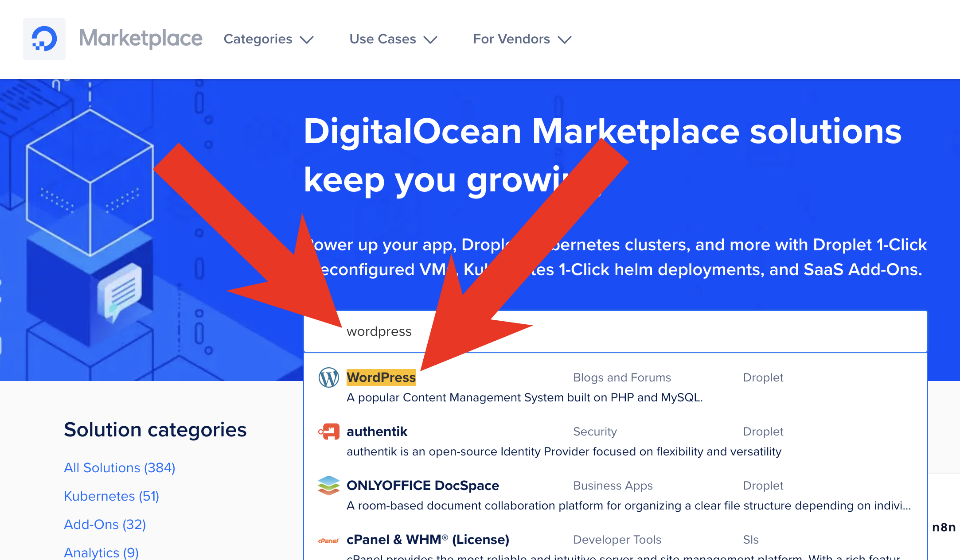Click the search field containing wordpress
960x560 pixels.
(620, 331)
